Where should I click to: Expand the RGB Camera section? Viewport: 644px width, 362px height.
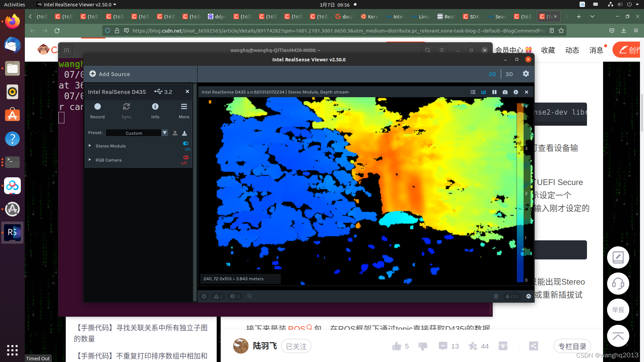pyautogui.click(x=90, y=160)
